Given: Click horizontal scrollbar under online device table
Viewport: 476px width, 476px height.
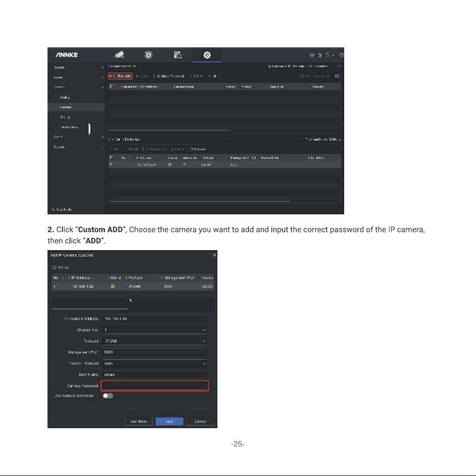Looking at the screenshot, I should pyautogui.click(x=199, y=201).
